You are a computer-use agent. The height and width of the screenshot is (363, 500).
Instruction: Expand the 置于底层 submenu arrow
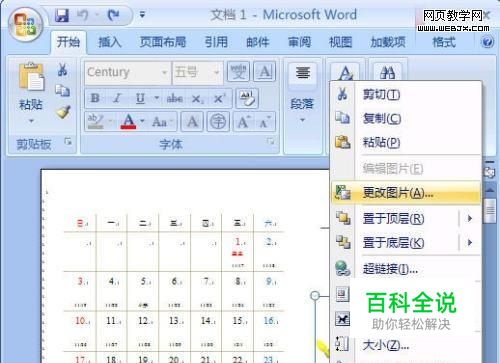pos(470,242)
